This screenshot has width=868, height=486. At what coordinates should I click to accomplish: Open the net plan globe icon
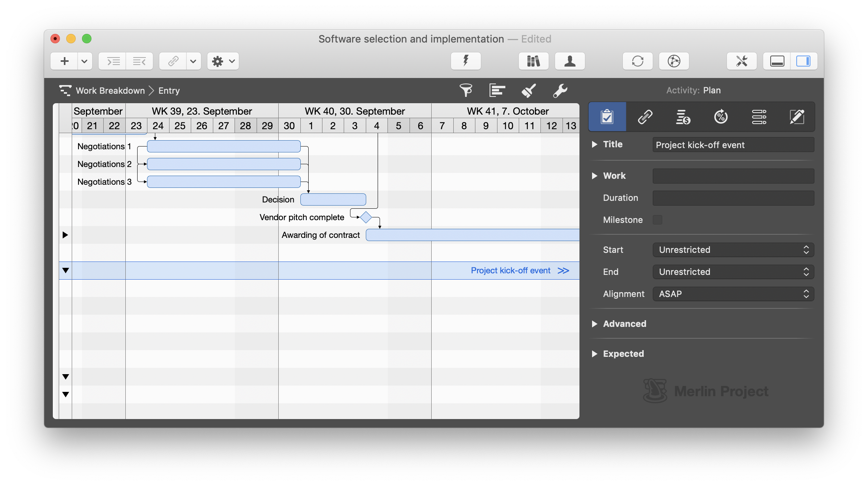(x=674, y=61)
